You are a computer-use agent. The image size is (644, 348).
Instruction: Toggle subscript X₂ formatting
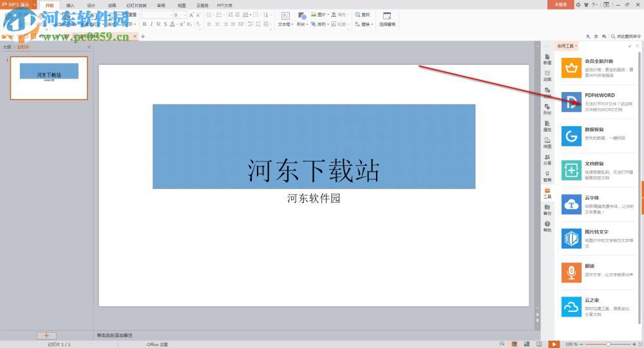pyautogui.click(x=189, y=24)
